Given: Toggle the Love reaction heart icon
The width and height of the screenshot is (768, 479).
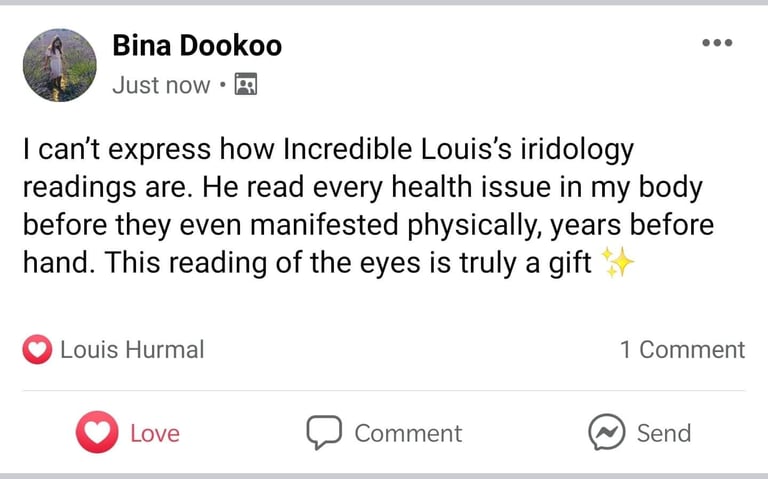Looking at the screenshot, I should (x=97, y=432).
